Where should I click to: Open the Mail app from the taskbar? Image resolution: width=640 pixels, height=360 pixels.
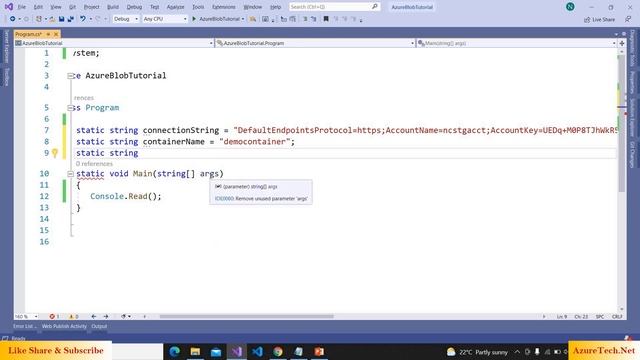tap(216, 351)
